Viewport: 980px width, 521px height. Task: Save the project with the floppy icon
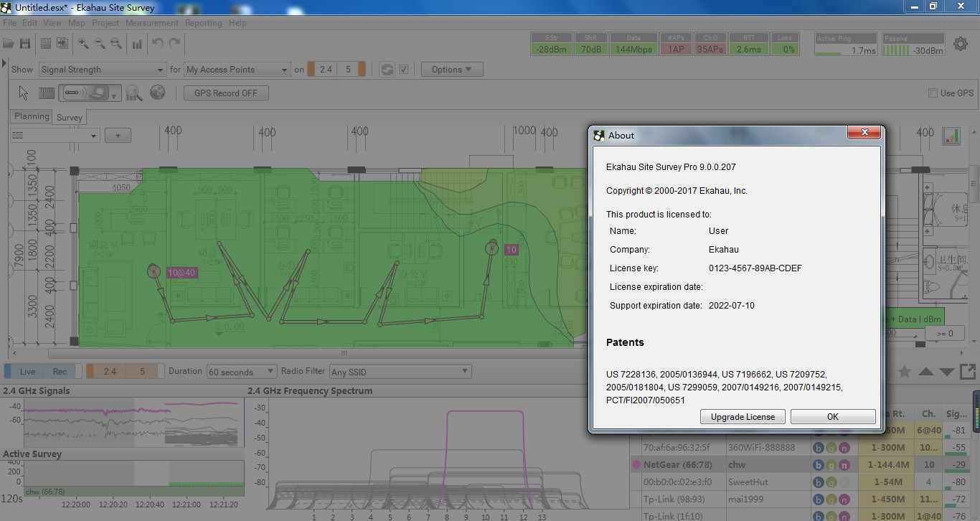[x=25, y=44]
